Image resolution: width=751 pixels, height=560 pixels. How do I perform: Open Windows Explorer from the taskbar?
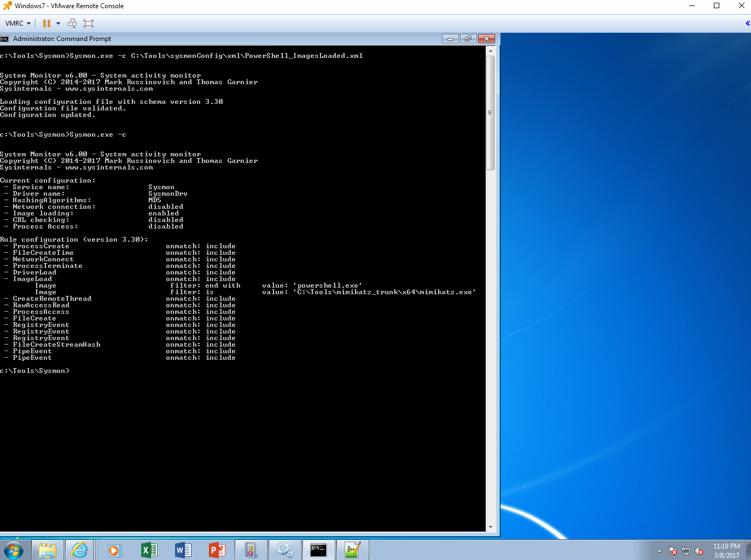[x=48, y=550]
